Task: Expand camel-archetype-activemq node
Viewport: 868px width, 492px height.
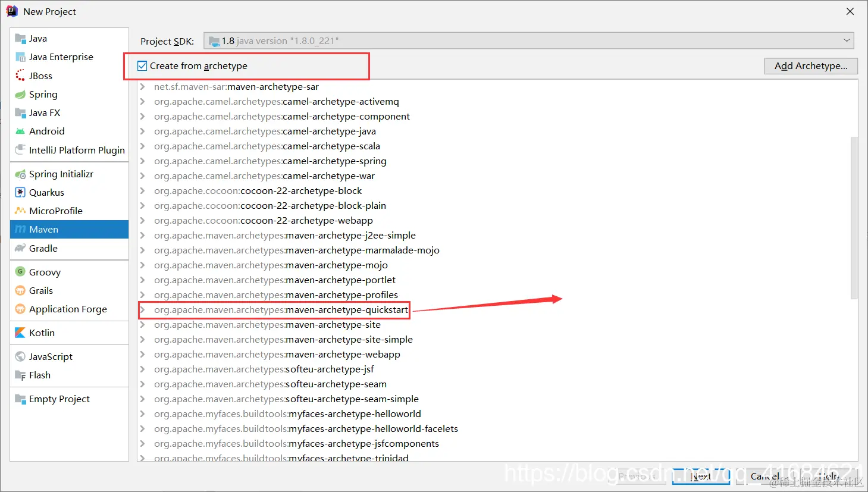Action: (x=143, y=101)
